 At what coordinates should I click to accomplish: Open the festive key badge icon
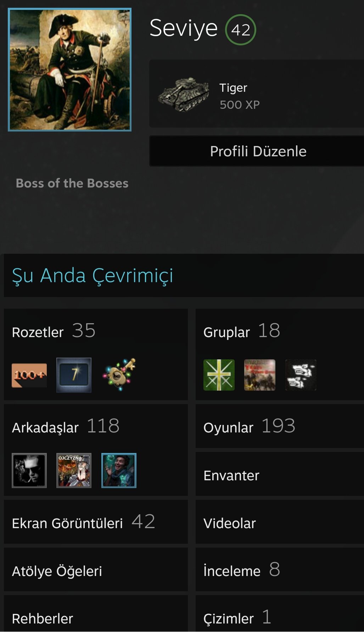[119, 375]
